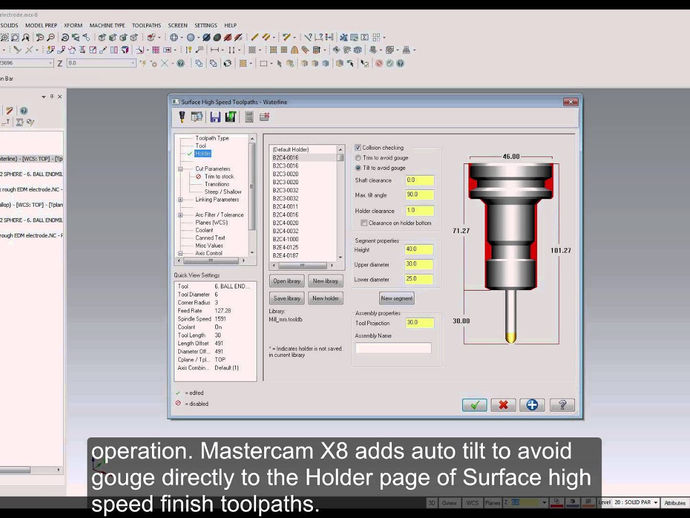Viewport: 690px width, 518px height.
Task: Click the blue help icon in the left panel
Action: pos(24,110)
